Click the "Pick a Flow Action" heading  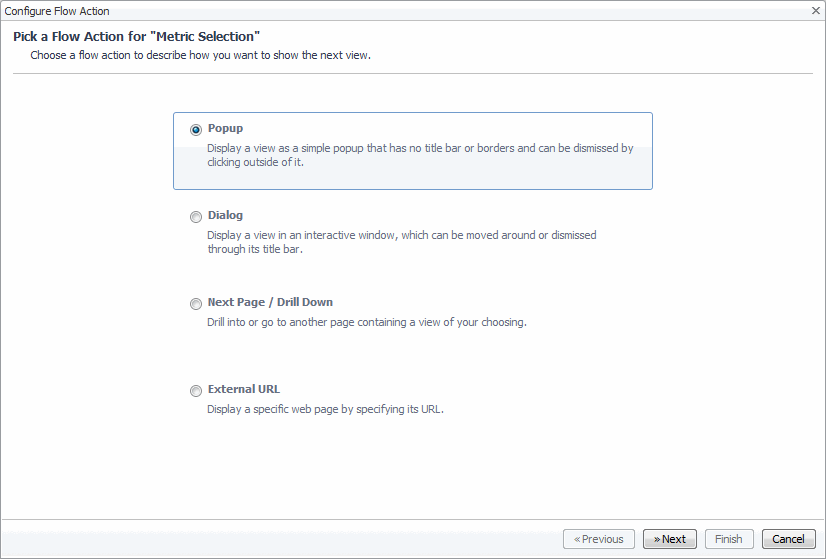137,37
